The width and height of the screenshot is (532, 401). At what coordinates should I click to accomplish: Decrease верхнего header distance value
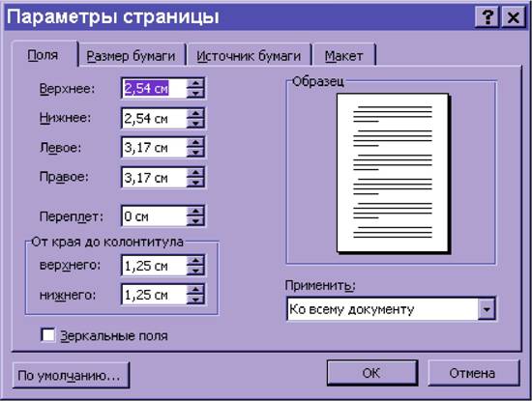[x=195, y=271]
